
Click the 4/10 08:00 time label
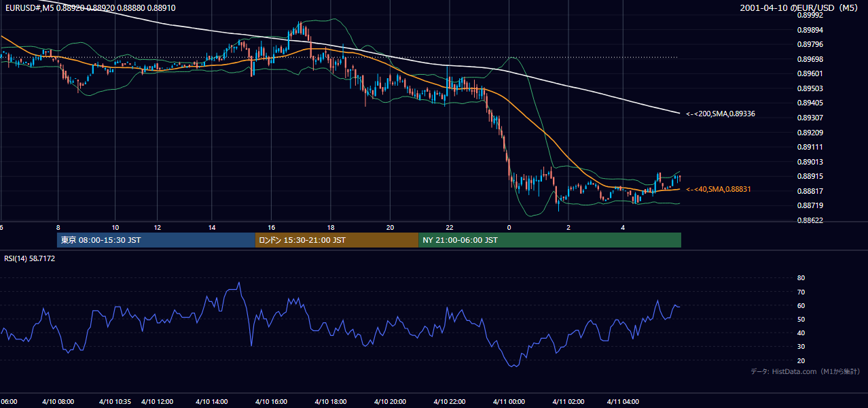[x=58, y=401]
